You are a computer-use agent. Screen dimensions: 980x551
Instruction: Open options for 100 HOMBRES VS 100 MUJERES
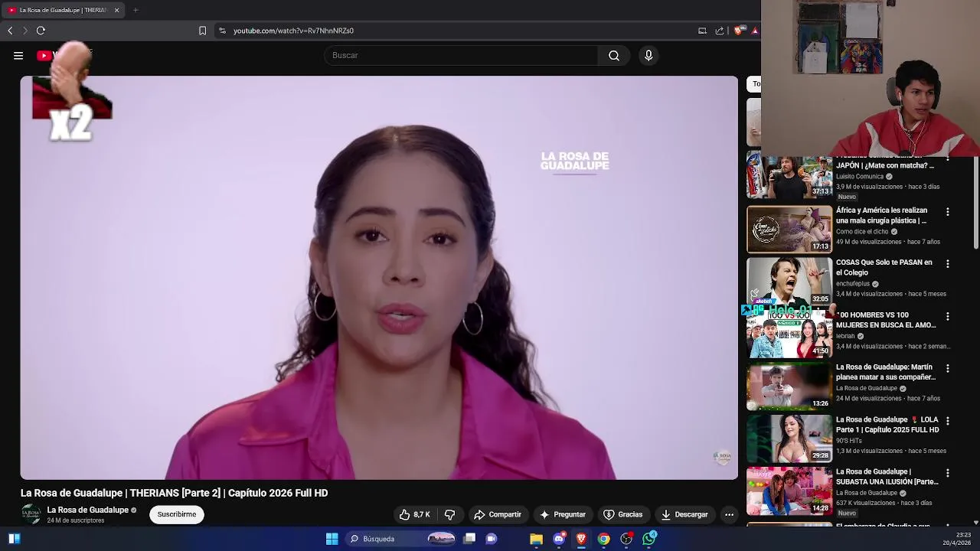pyautogui.click(x=947, y=316)
